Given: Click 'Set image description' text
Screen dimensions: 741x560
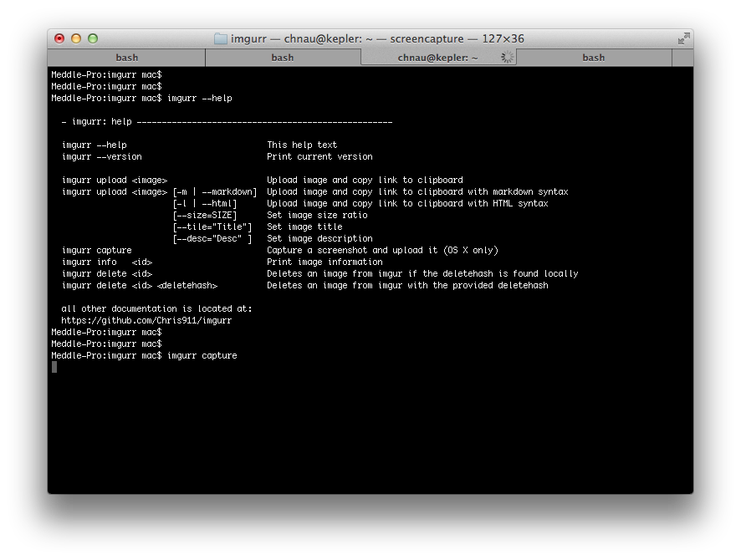Looking at the screenshot, I should coord(319,239).
